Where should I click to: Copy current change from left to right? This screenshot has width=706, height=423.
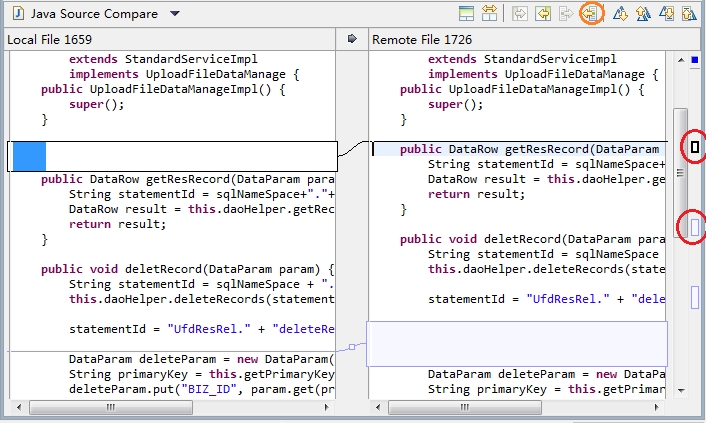(x=566, y=14)
